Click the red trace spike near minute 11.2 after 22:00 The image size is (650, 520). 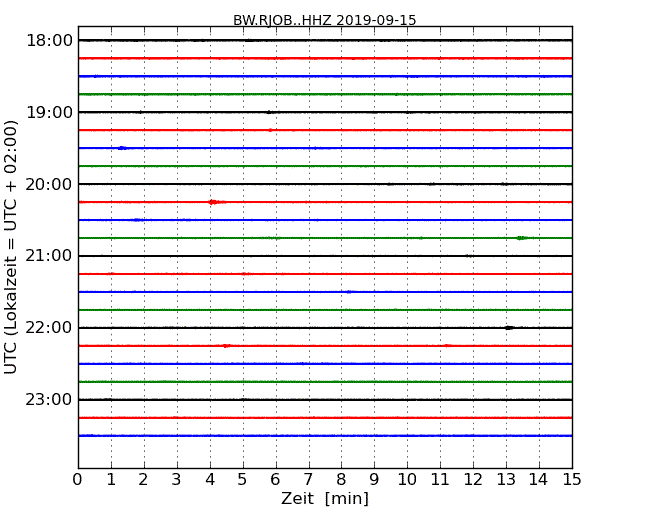click(447, 345)
